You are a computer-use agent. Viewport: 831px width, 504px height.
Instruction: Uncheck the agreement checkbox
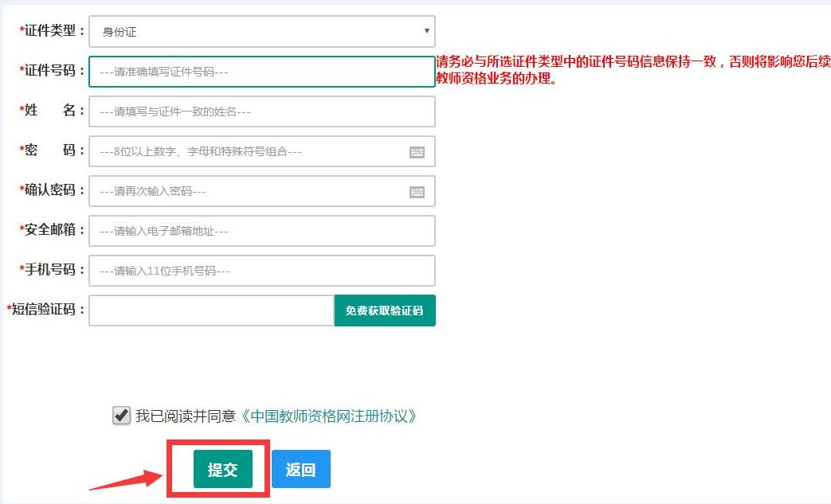[x=121, y=416]
